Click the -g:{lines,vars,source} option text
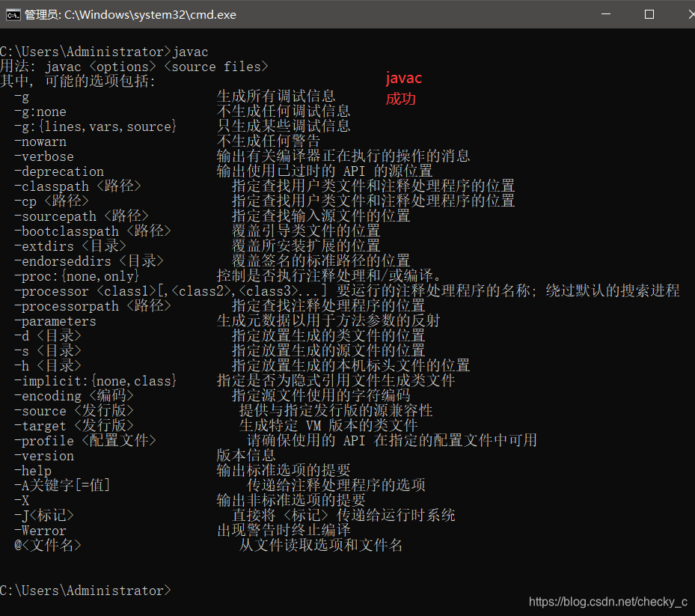This screenshot has width=695, height=616. [x=96, y=126]
